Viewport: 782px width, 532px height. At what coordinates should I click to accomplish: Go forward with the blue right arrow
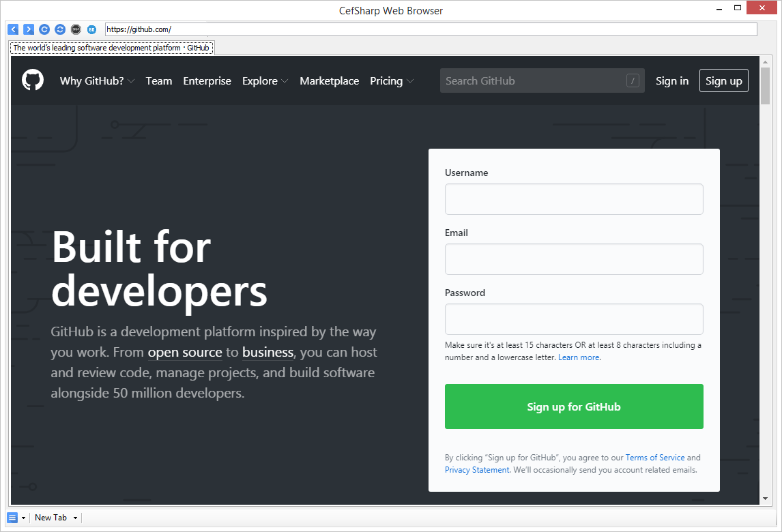tap(29, 29)
